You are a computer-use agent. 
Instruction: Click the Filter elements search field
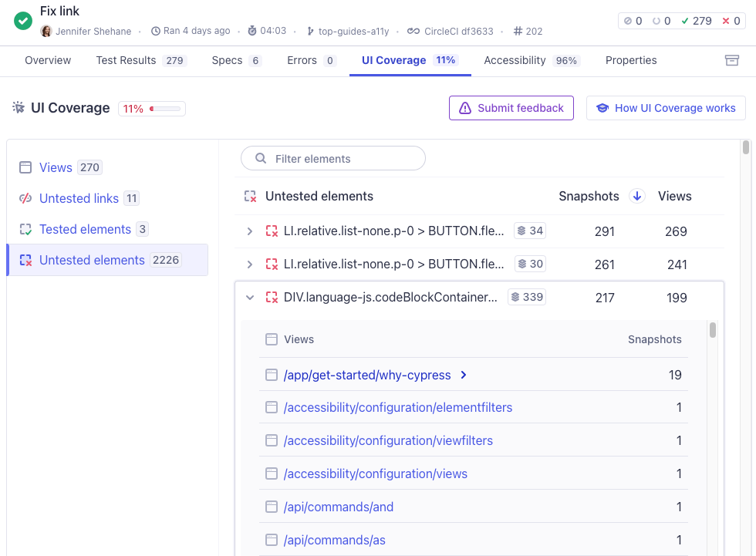click(332, 157)
